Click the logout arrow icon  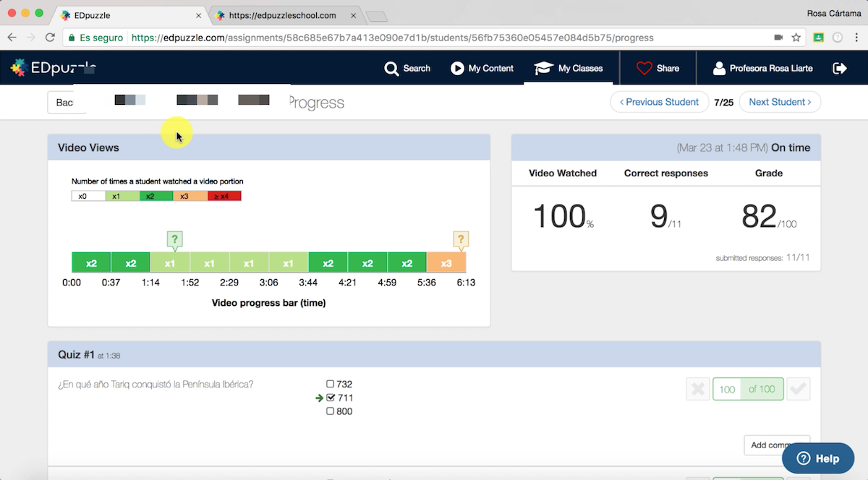coord(840,68)
